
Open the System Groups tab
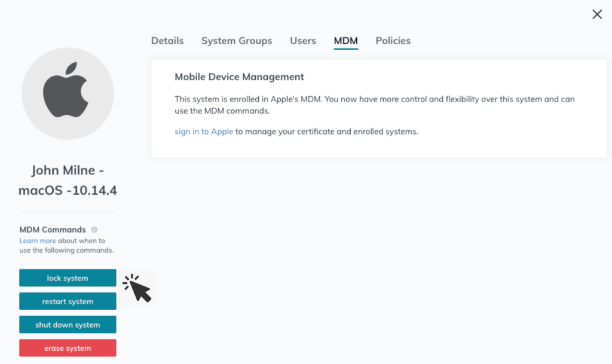[236, 41]
